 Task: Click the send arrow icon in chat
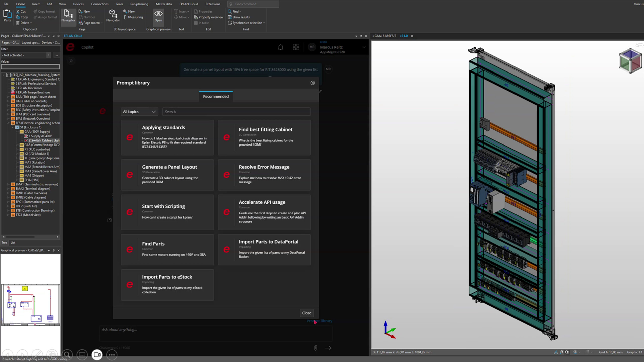coord(328,348)
